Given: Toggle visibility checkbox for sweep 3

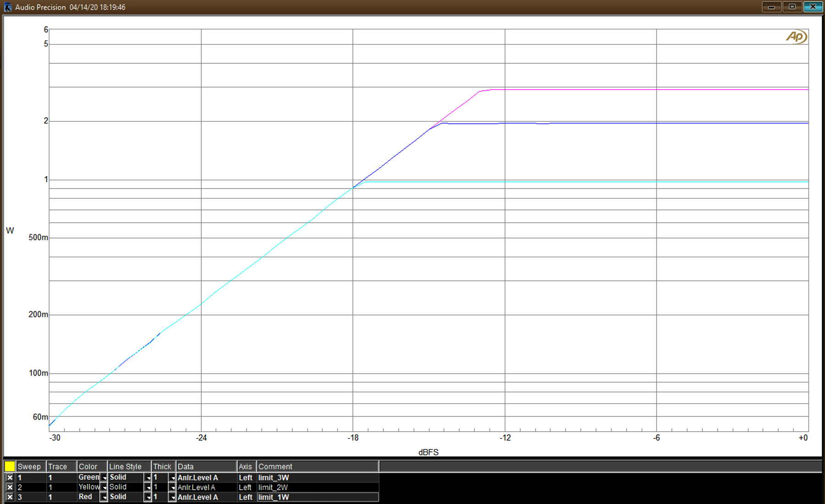Looking at the screenshot, I should point(10,497).
